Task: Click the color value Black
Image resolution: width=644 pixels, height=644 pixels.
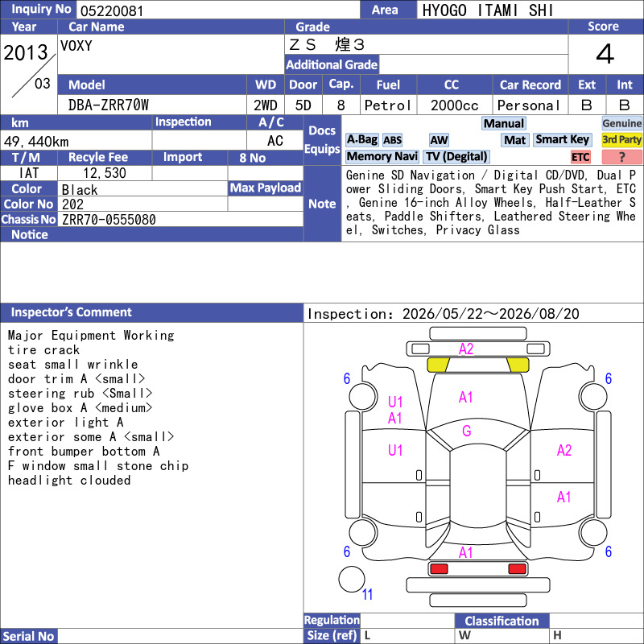Action: pyautogui.click(x=80, y=190)
